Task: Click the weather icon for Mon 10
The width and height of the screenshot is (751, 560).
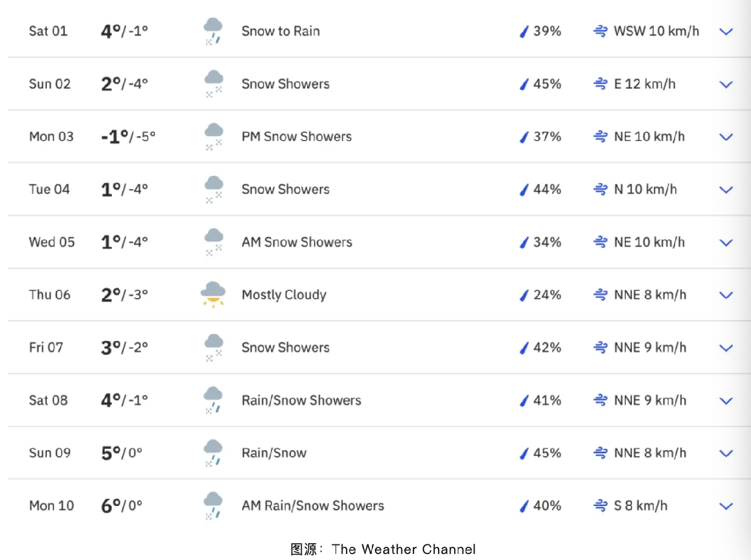Action: [x=213, y=506]
